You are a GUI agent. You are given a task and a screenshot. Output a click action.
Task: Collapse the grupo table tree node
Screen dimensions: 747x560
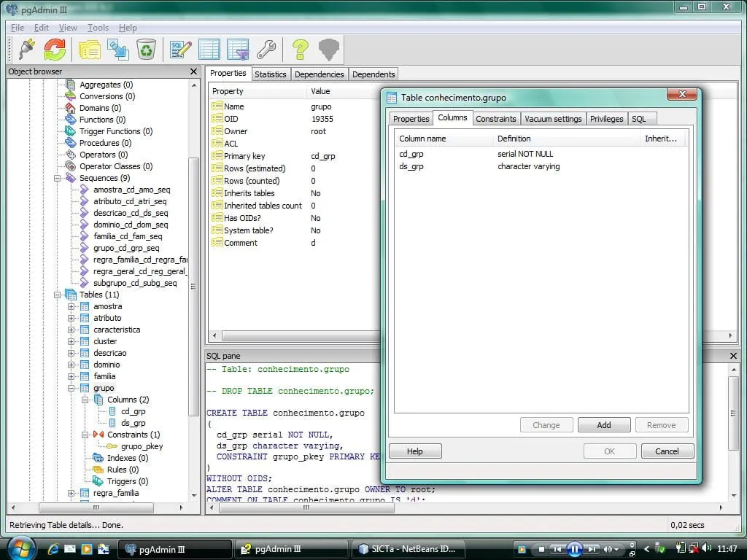[x=71, y=388]
